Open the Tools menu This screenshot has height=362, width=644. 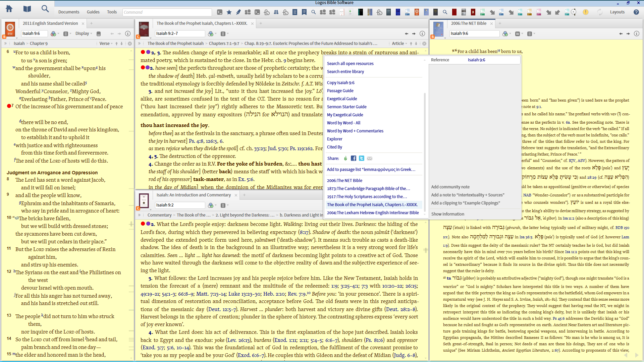click(112, 12)
